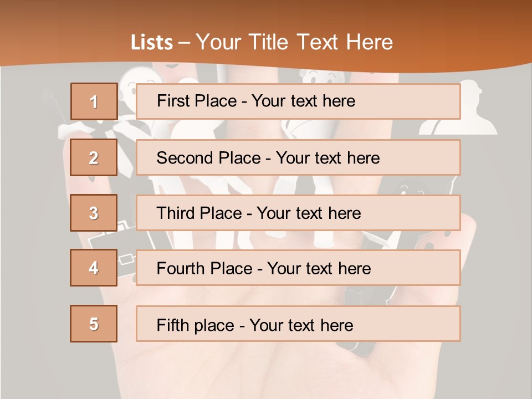Select the "Fifth place" text box
This screenshot has height=399, width=532.
pos(298,324)
